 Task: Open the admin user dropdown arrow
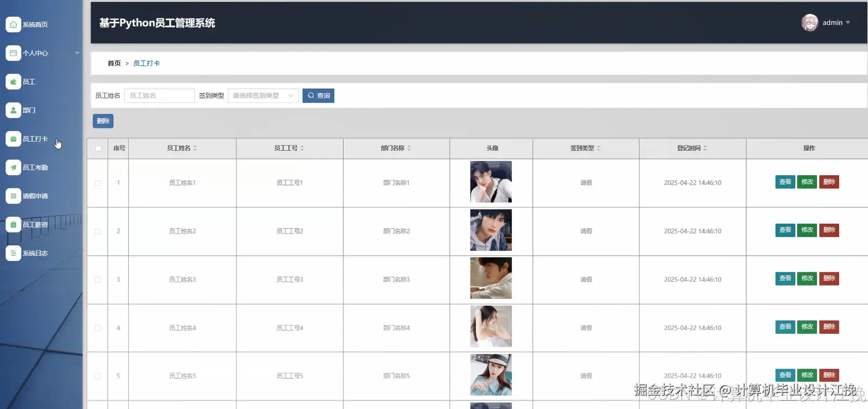[848, 23]
